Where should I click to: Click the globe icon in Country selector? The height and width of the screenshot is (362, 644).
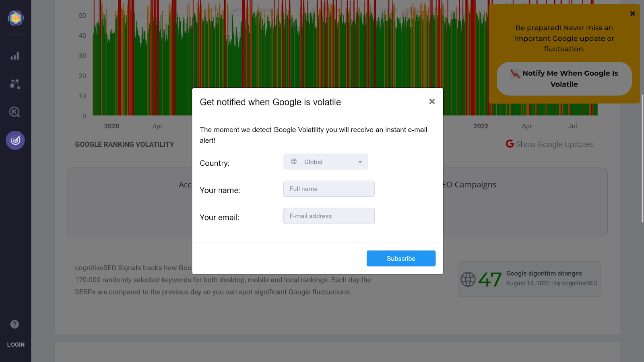(x=294, y=162)
